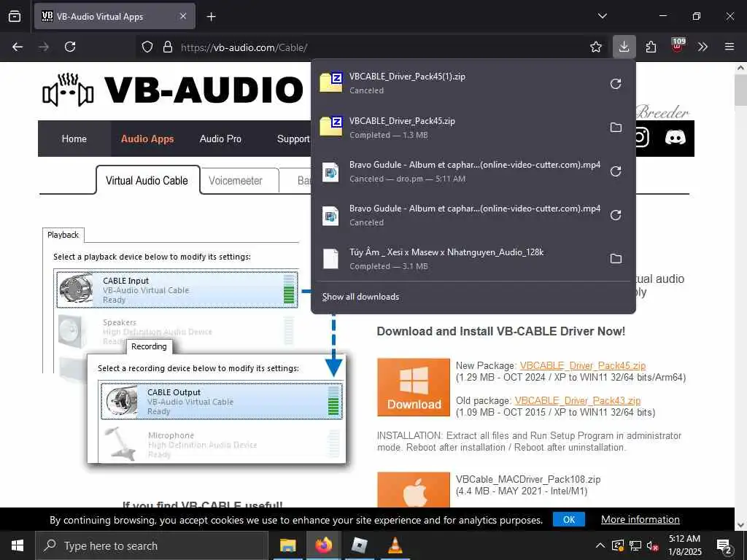Open the Audio Pro menu

click(x=220, y=139)
